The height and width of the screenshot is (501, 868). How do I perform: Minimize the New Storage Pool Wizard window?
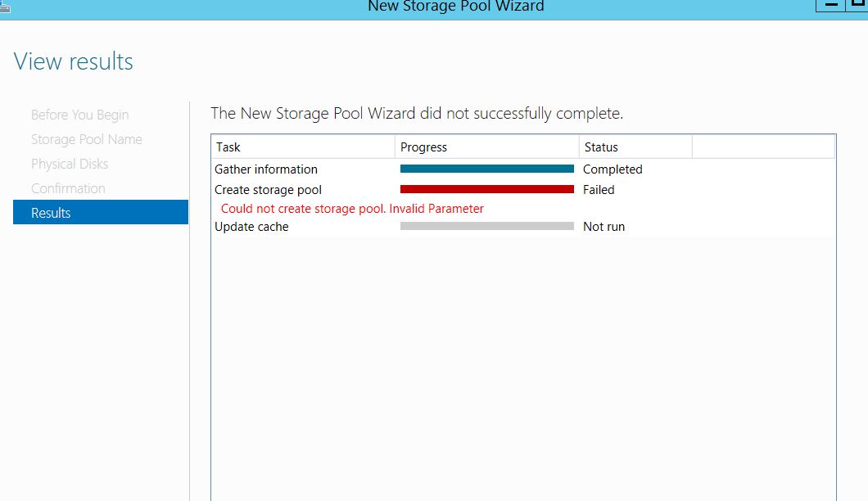click(830, 5)
